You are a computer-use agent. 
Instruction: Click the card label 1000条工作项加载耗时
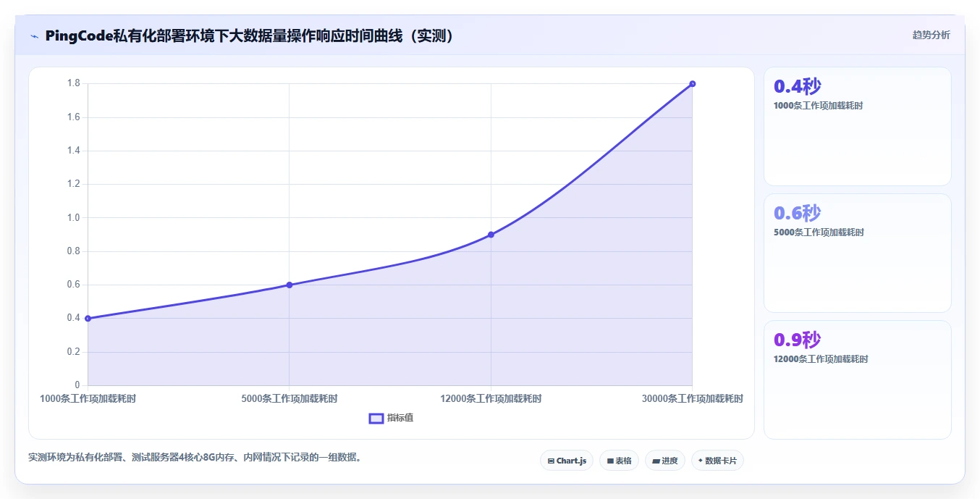coord(818,106)
